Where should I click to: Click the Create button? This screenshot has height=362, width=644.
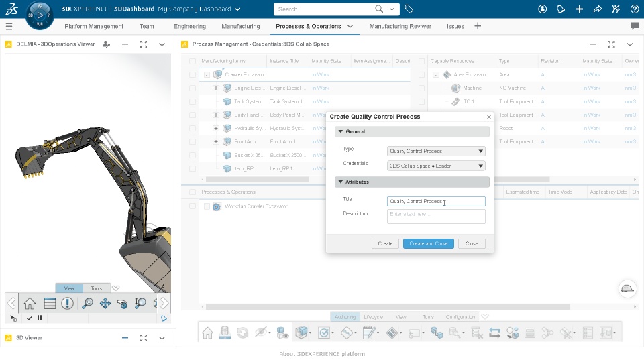[x=385, y=243]
